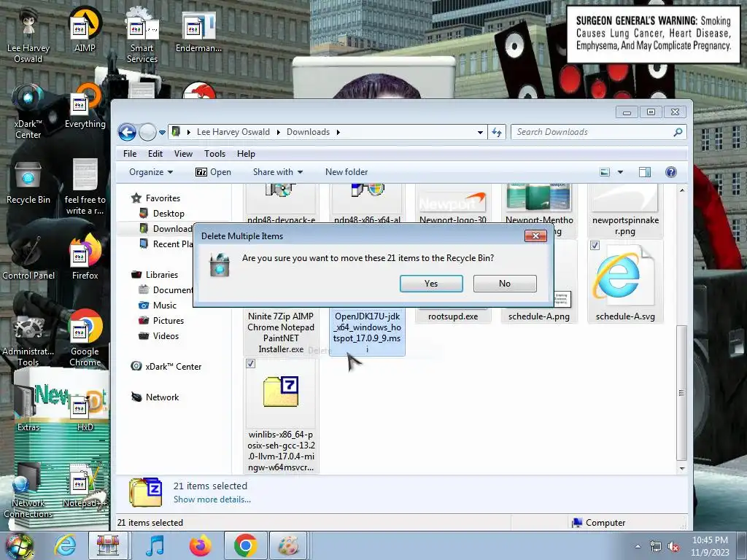Expand the Organize dropdown
The height and width of the screenshot is (560, 747).
coord(150,172)
